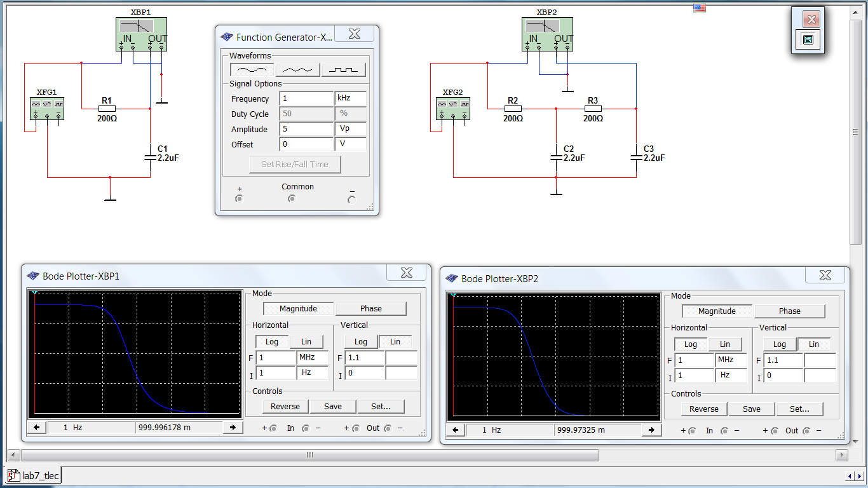The width and height of the screenshot is (868, 488).
Task: Click the floating panel's list icon button
Action: click(808, 39)
